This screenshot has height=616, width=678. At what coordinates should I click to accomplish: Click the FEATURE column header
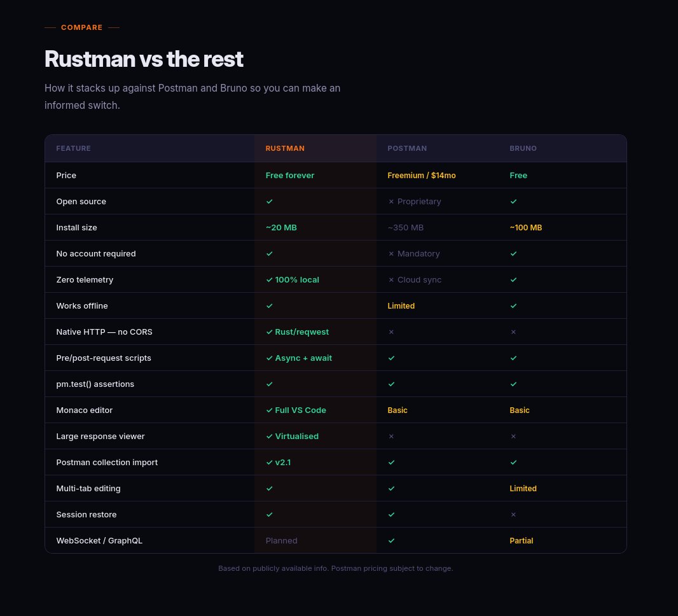coord(74,148)
